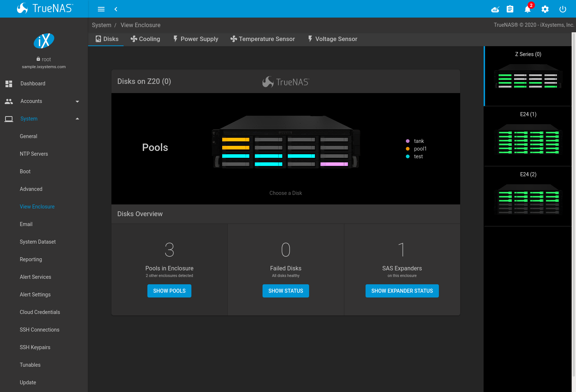Switch to the Temperature Sensor tab
This screenshot has width=576, height=392.
(x=263, y=39)
